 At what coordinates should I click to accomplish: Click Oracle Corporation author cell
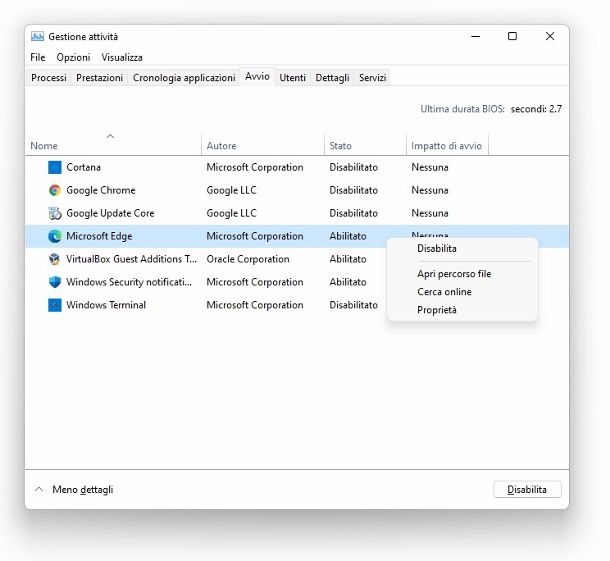point(248,259)
